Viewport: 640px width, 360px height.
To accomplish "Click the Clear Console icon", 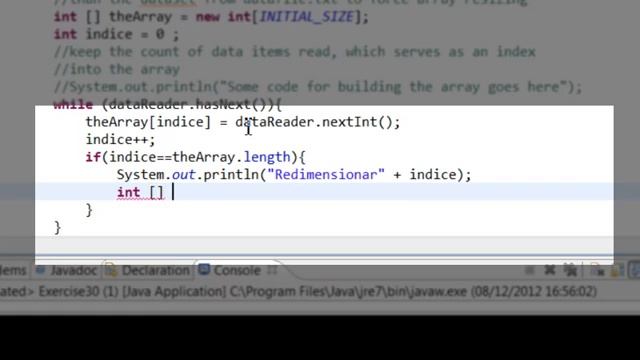I will click(x=597, y=270).
